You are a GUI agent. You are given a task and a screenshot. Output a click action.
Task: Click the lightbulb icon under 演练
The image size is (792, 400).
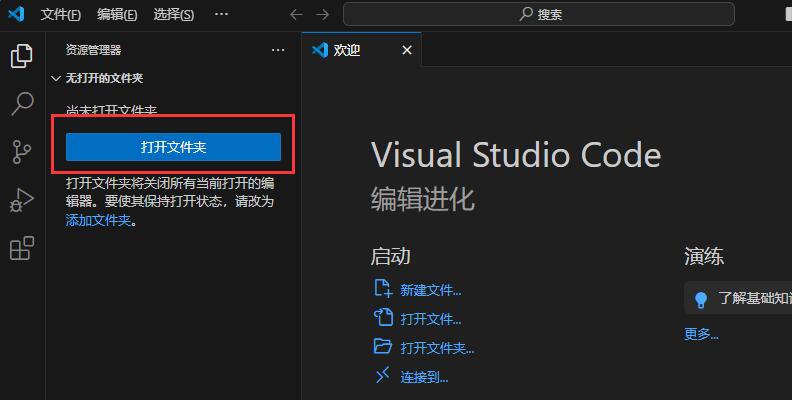pos(701,298)
